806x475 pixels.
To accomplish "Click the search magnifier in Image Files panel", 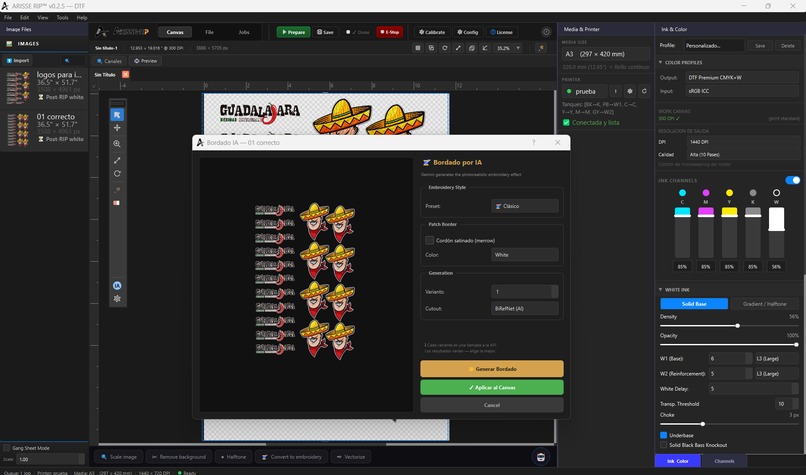I will [x=67, y=61].
